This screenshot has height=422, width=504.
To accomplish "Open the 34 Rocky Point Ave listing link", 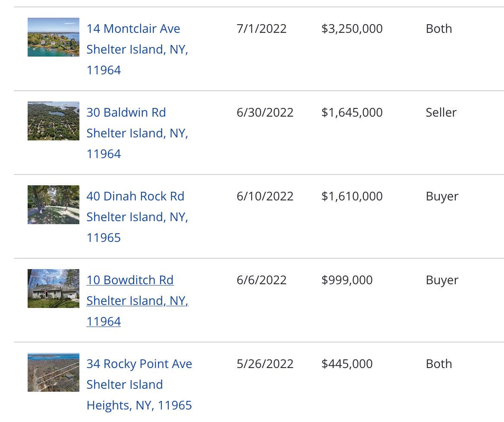I will coord(139,364).
